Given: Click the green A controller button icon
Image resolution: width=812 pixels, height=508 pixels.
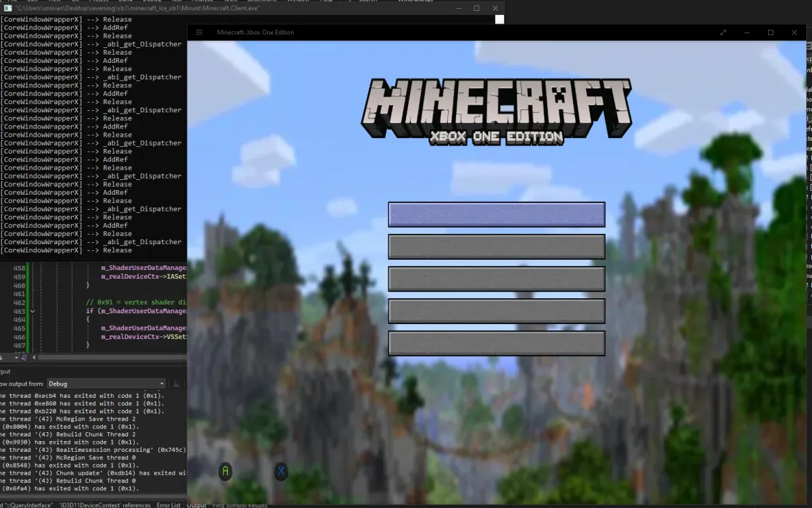Looking at the screenshot, I should (x=225, y=471).
